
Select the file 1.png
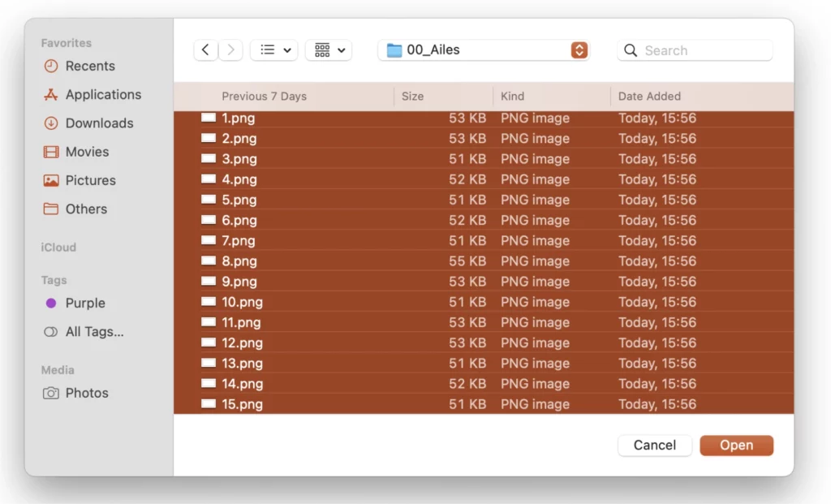point(484,118)
